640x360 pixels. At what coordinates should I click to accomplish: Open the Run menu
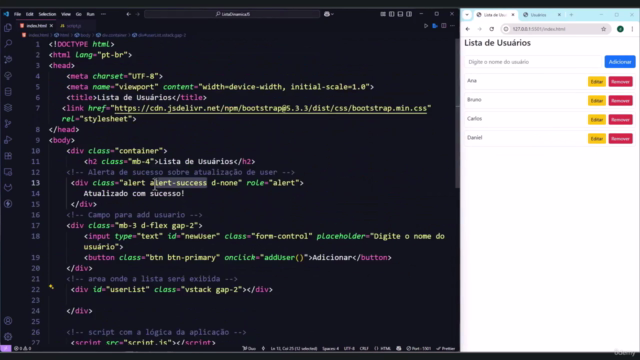pyautogui.click(x=90, y=14)
